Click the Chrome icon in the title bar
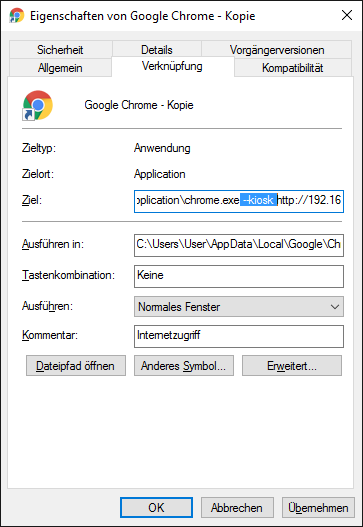The image size is (363, 527). click(x=17, y=15)
